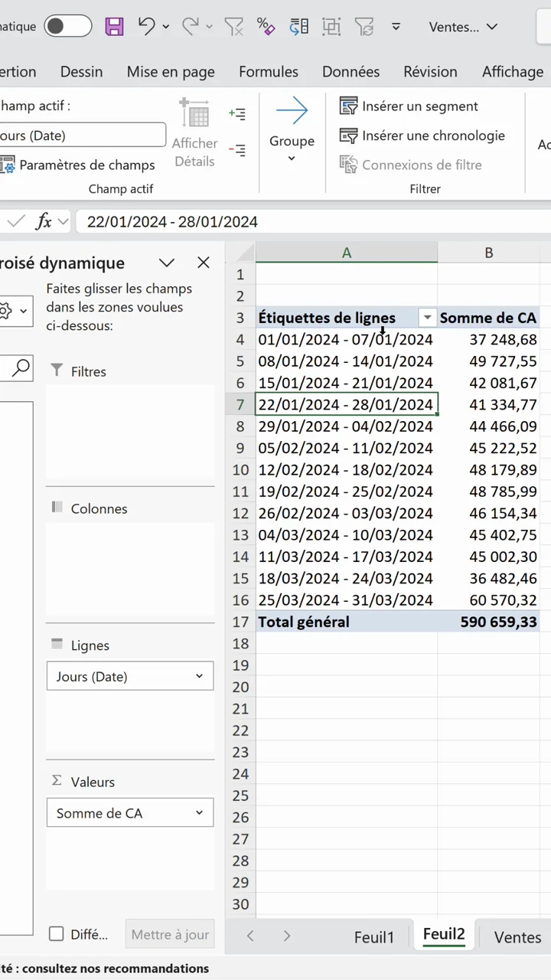The height and width of the screenshot is (980, 551).
Task: Click the formula bar content 22/01/2024 - 28/01/2024
Action: (172, 222)
